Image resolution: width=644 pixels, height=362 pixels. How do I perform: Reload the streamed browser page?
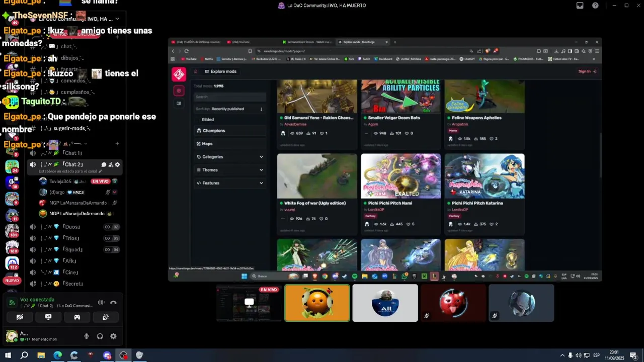tap(187, 51)
